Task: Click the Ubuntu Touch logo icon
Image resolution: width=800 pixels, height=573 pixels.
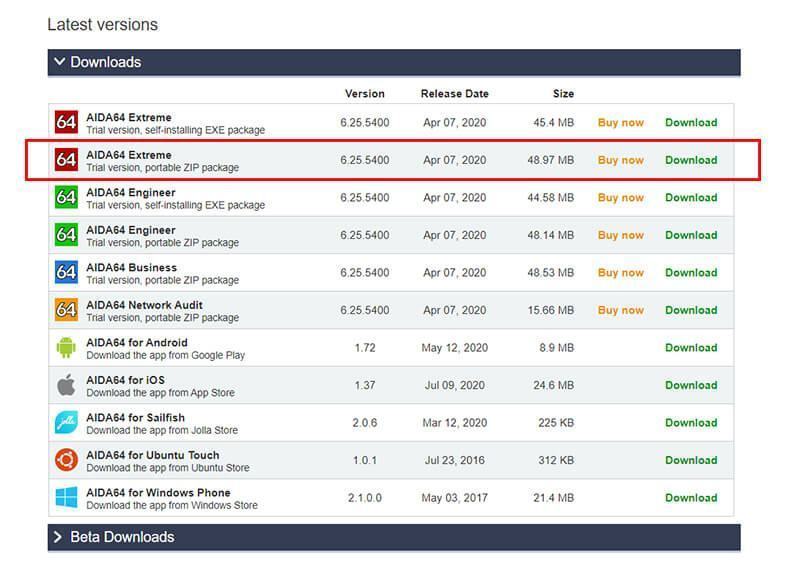Action: (x=66, y=460)
